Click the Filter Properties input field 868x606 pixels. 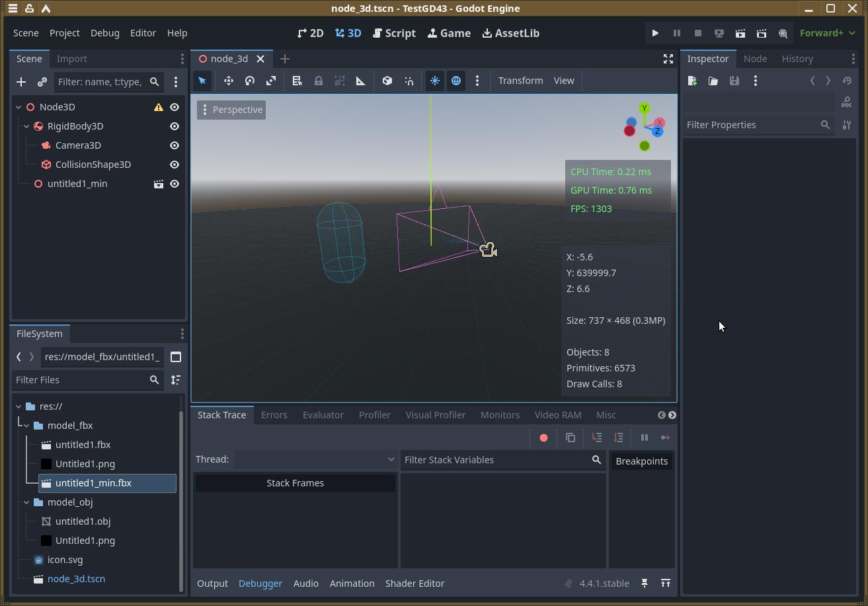pyautogui.click(x=751, y=125)
